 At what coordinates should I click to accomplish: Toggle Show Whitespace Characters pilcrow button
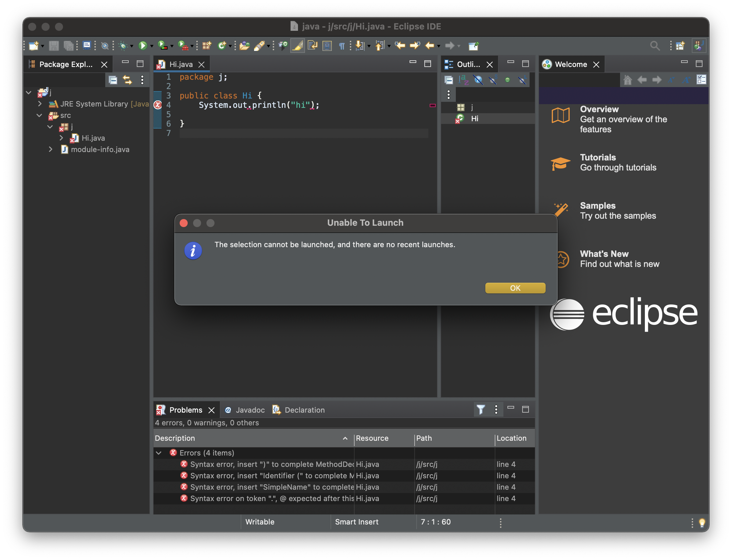342,46
